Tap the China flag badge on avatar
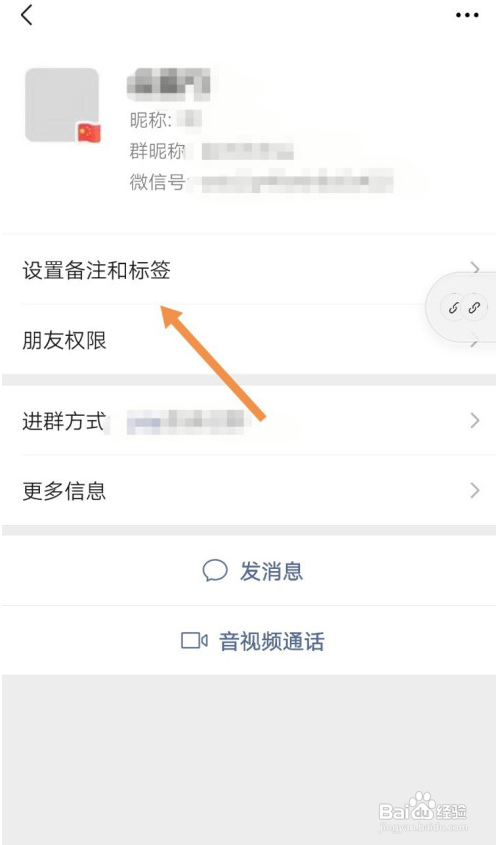496x845 pixels. click(89, 132)
